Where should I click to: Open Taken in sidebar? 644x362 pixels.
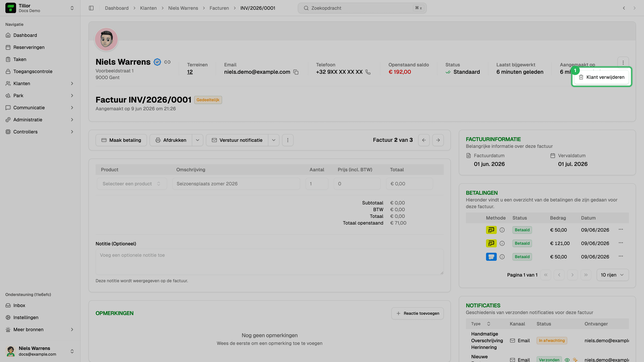click(40, 59)
